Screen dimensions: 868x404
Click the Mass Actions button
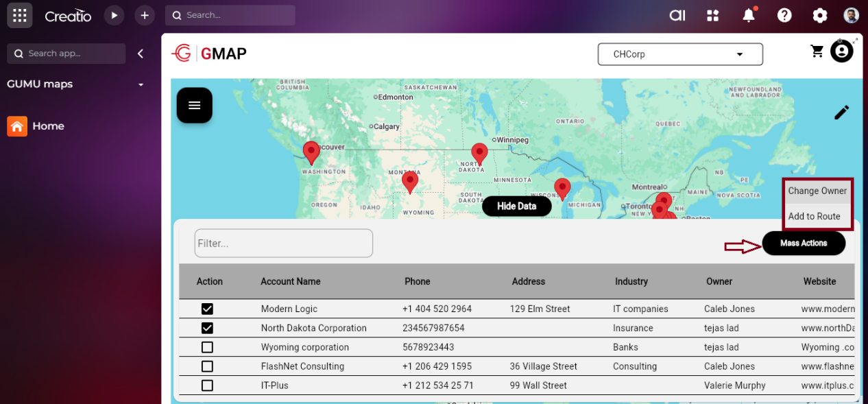tap(804, 243)
